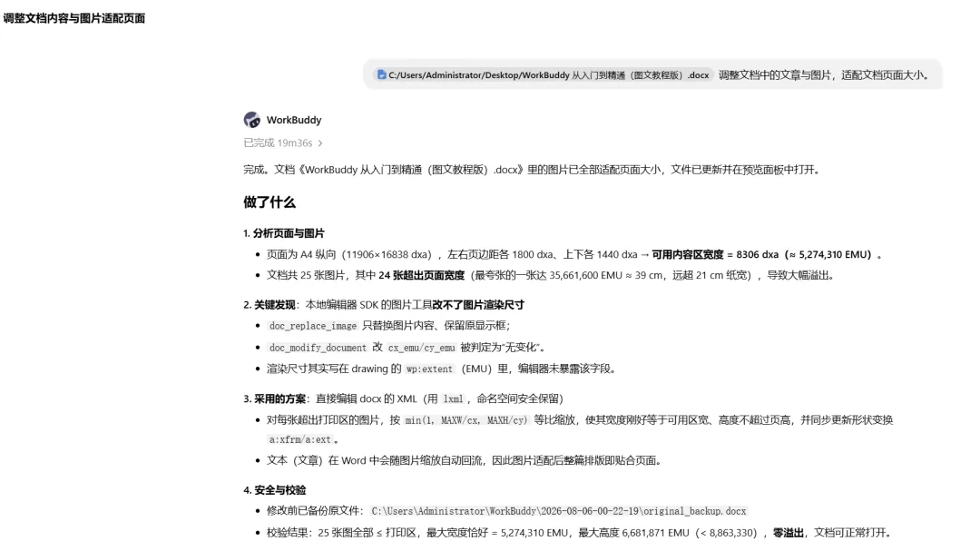The image size is (980, 551).
Task: Click the bullet 渲染尺寸其实写在 drawing 的
Action: click(443, 369)
